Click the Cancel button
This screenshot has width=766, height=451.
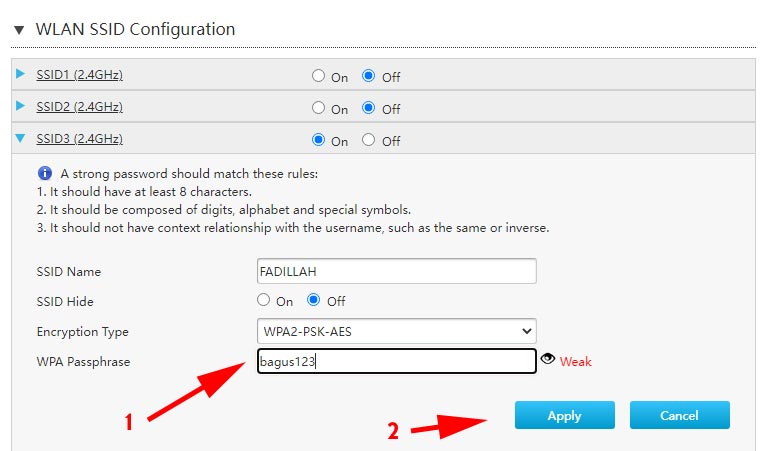679,415
